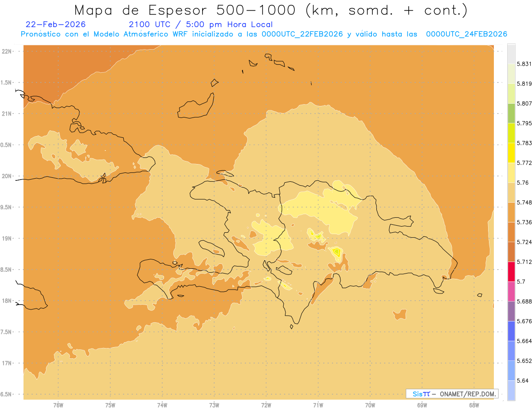This screenshot has height=411, width=532.
Task: Click the 68W longitude label
Action: pyautogui.click(x=474, y=406)
